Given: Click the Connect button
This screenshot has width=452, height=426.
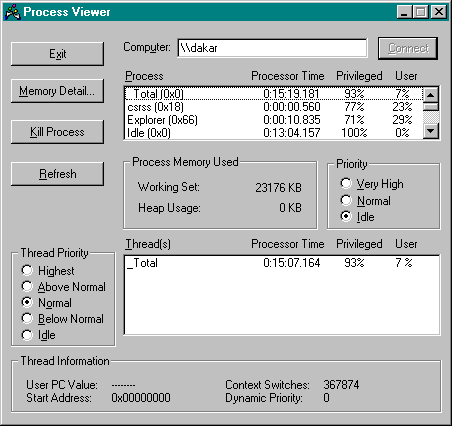Looking at the screenshot, I should (408, 48).
